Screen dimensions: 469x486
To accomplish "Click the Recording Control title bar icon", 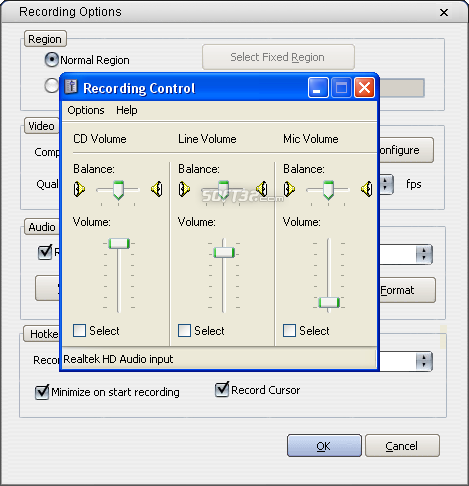I will click(71, 87).
